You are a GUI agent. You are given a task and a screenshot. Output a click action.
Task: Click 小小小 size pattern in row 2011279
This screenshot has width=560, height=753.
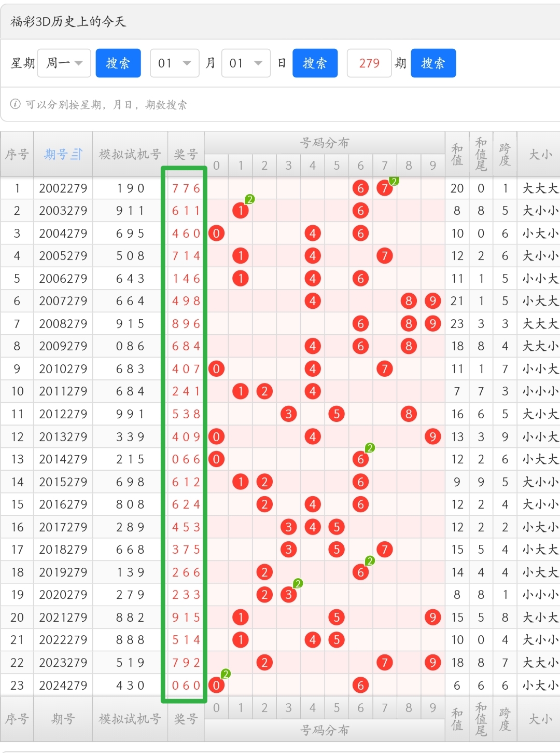(540, 391)
